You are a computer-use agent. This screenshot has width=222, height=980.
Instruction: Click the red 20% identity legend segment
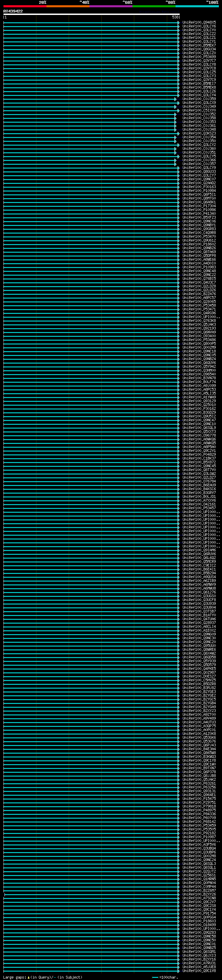pos(25,6)
